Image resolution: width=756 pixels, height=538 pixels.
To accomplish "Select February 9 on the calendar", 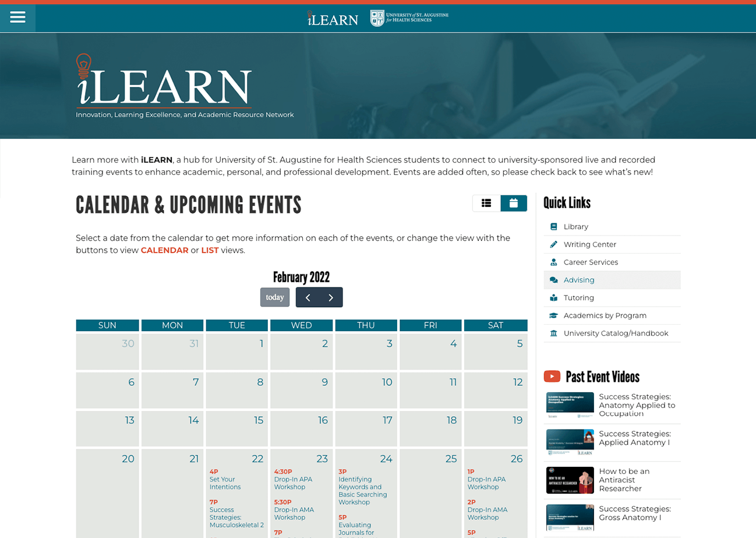I will [x=302, y=390].
